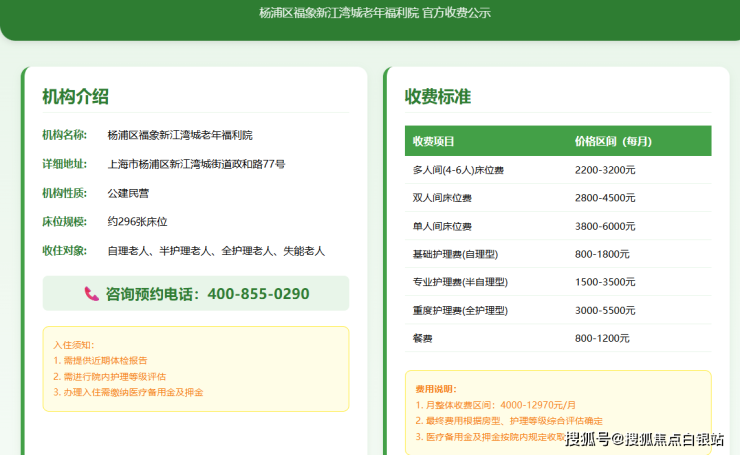The width and height of the screenshot is (740, 455).
Task: Click the 收费标准 heading
Action: point(437,96)
